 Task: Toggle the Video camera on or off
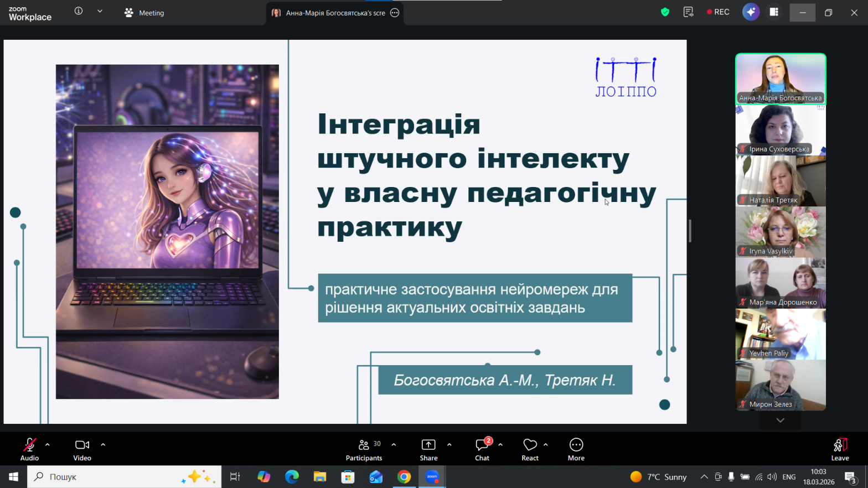click(82, 449)
